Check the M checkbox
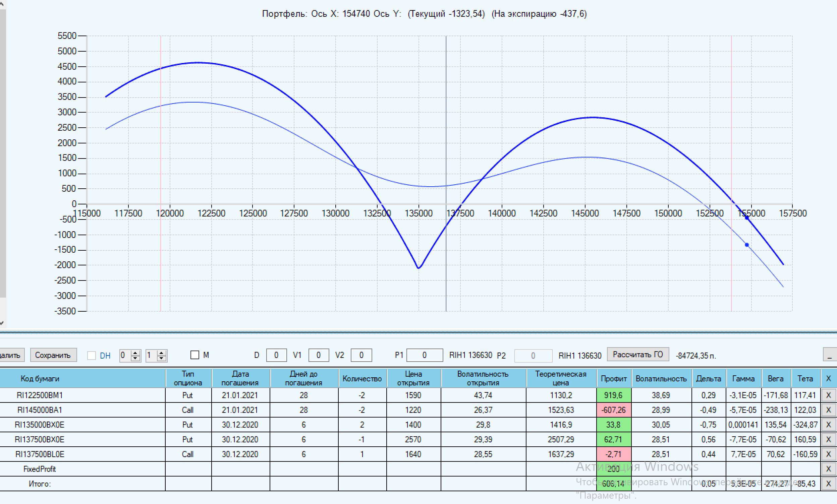This screenshot has width=837, height=504. tap(194, 355)
